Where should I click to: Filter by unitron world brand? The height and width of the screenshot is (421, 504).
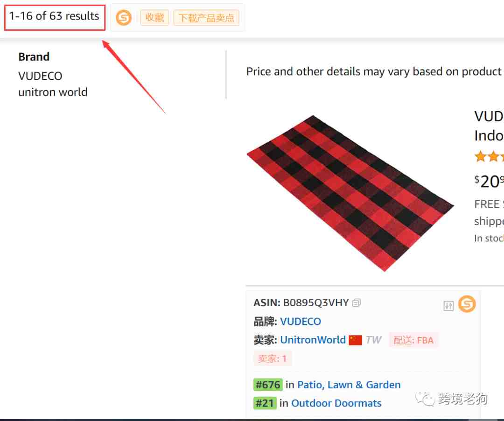click(53, 92)
